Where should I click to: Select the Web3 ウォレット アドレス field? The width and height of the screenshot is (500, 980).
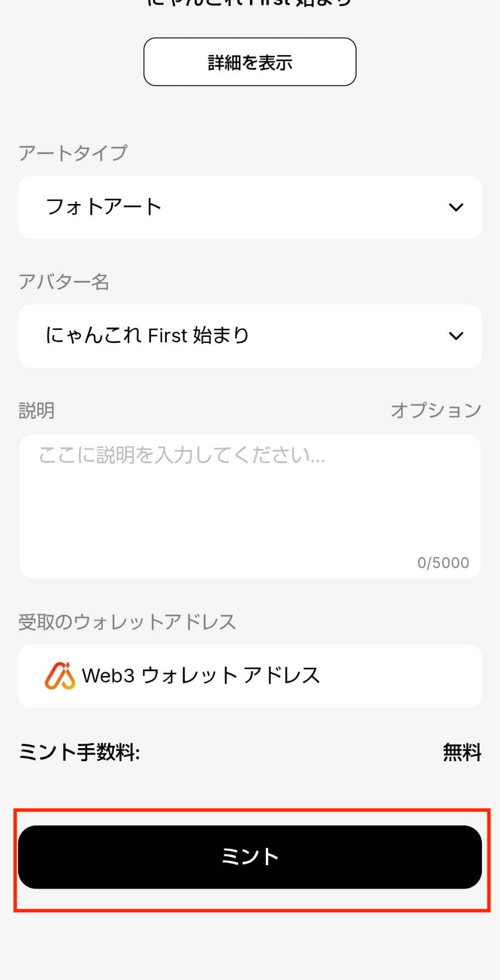250,676
